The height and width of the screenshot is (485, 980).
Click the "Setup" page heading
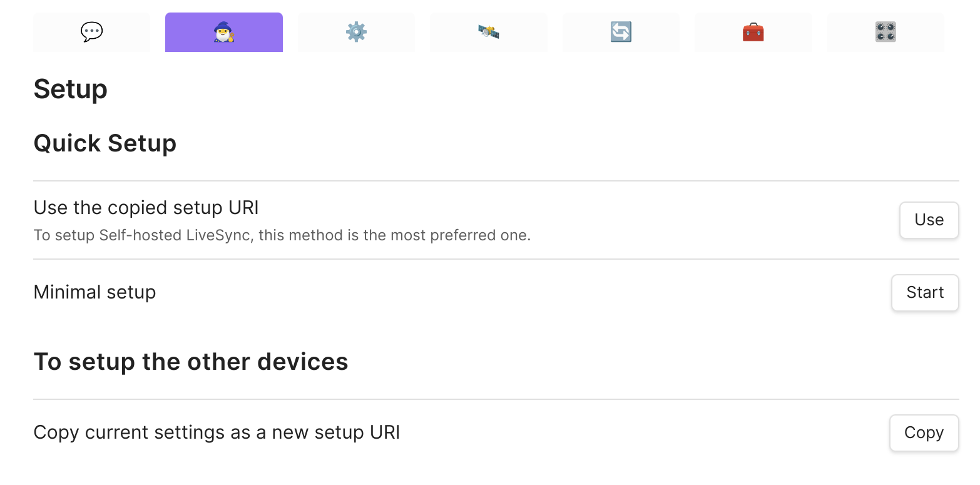point(71,89)
